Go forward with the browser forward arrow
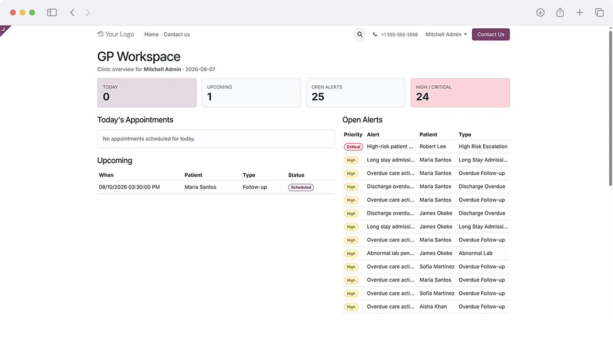Screen dimensions: 613x364 point(88,12)
